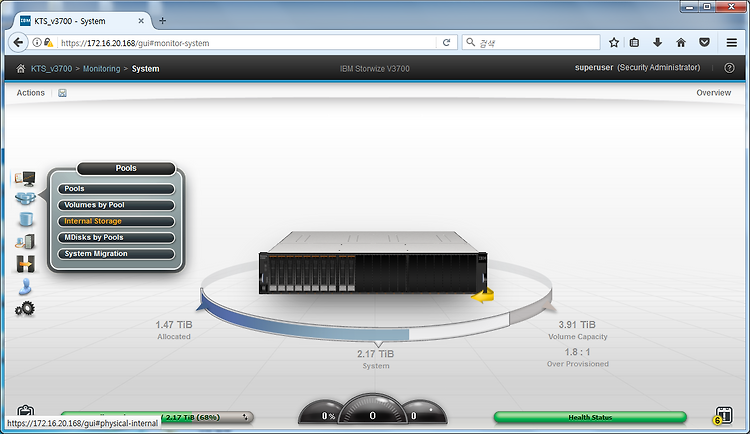Click site information icon in address bar
Image resolution: width=750 pixels, height=434 pixels.
coord(37,43)
